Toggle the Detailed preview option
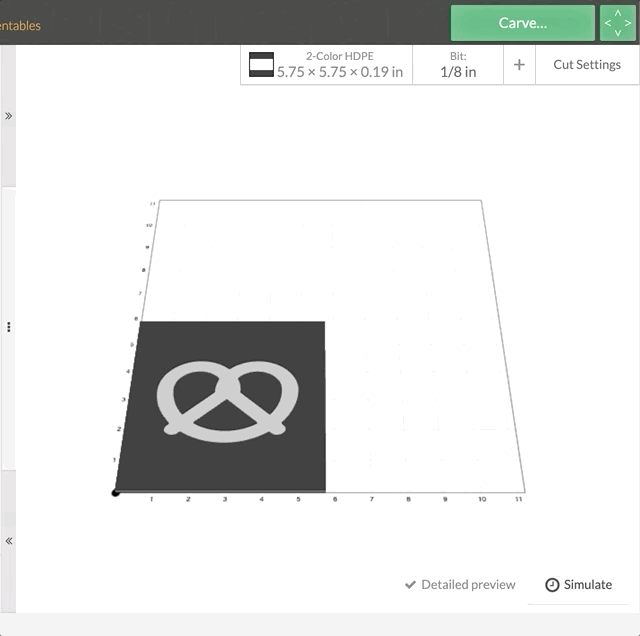 pyautogui.click(x=468, y=585)
